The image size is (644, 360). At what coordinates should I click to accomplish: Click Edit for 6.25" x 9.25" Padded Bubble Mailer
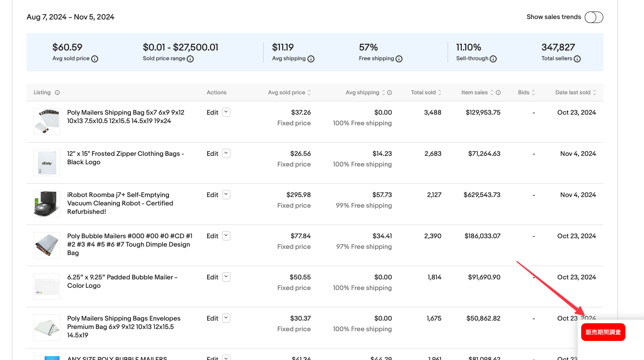point(212,277)
